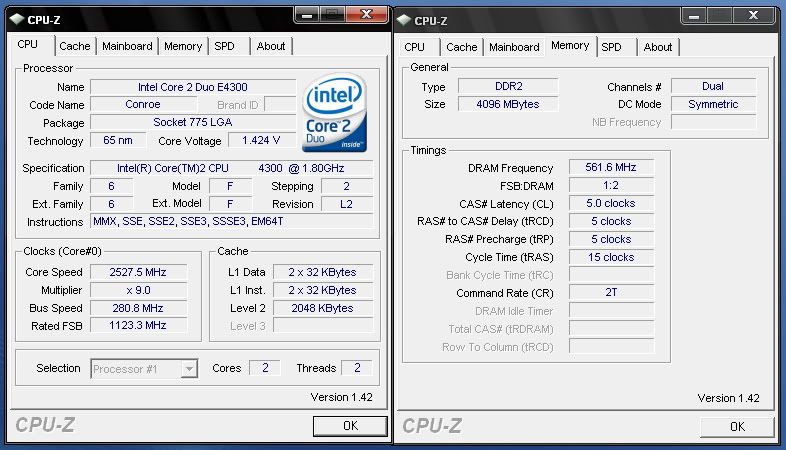Open the Cache tab in left window
Viewport: 786px width, 450px height.
[75, 46]
